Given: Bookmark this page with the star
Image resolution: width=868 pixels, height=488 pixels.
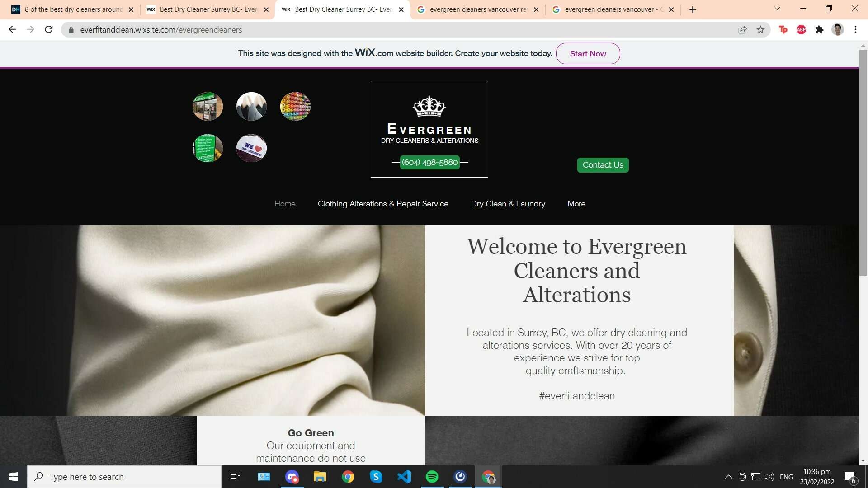Looking at the screenshot, I should coord(760,30).
